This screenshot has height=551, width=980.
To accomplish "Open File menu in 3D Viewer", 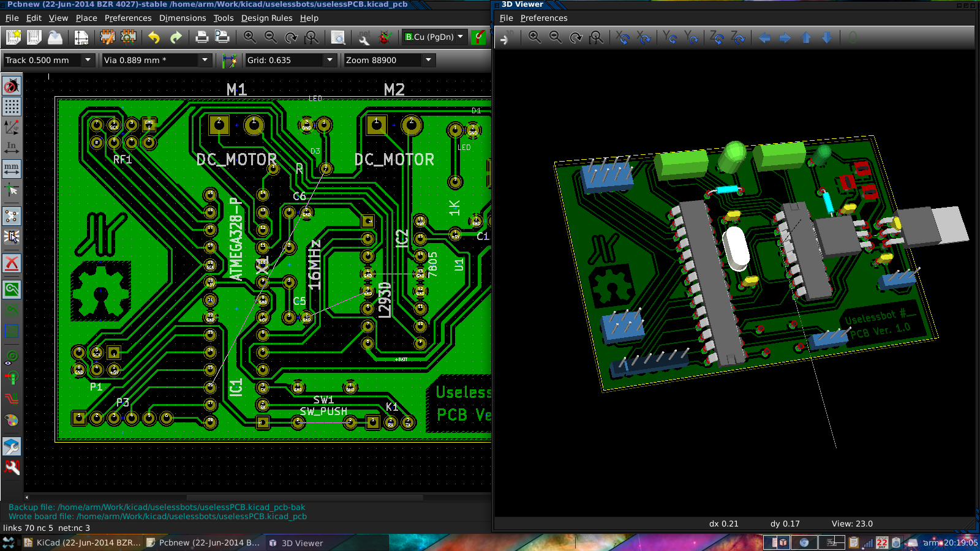I will [506, 18].
